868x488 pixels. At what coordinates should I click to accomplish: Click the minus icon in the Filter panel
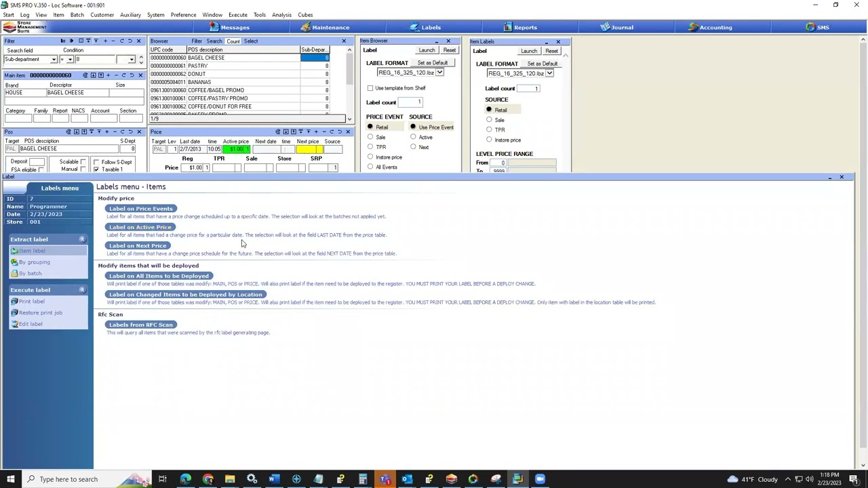pyautogui.click(x=113, y=41)
